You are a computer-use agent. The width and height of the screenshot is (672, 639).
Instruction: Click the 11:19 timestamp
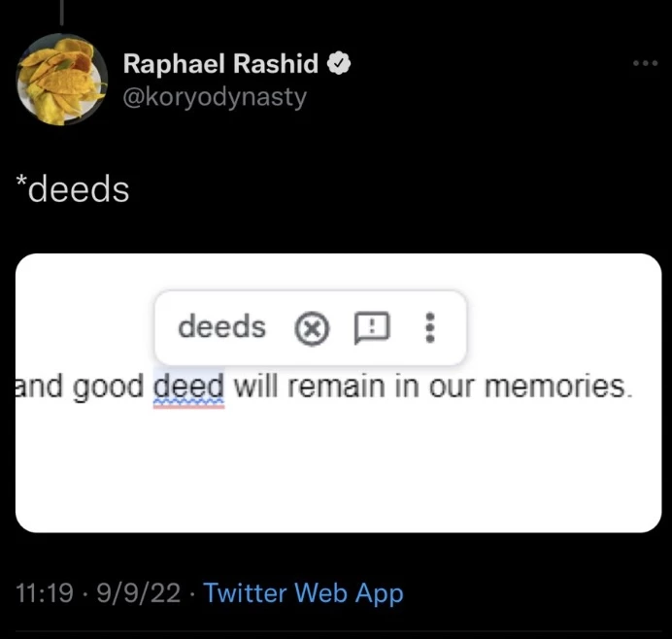pyautogui.click(x=44, y=592)
